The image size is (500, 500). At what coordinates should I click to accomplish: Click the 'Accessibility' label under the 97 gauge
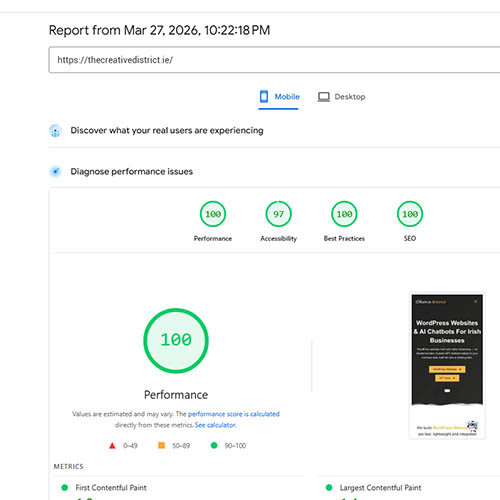[279, 239]
